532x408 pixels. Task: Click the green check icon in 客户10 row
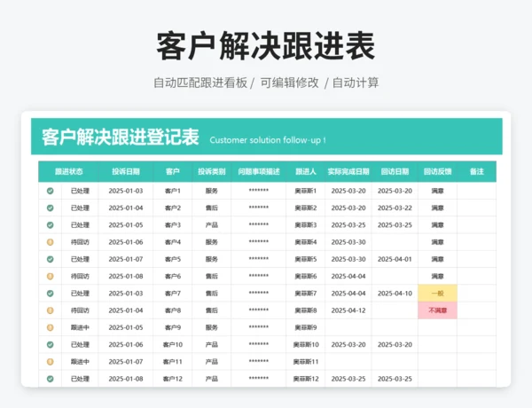point(50,344)
